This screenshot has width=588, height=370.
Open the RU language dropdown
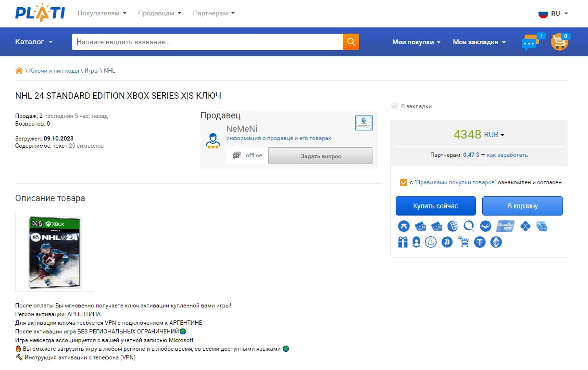click(553, 13)
